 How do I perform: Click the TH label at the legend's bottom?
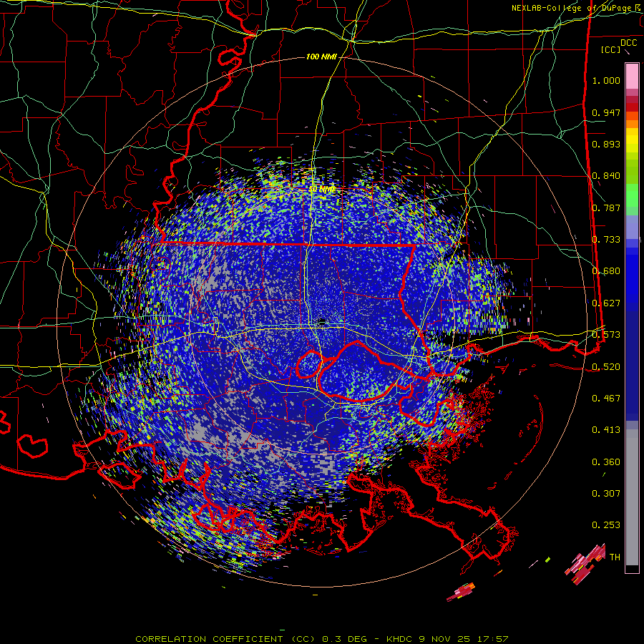(x=615, y=557)
